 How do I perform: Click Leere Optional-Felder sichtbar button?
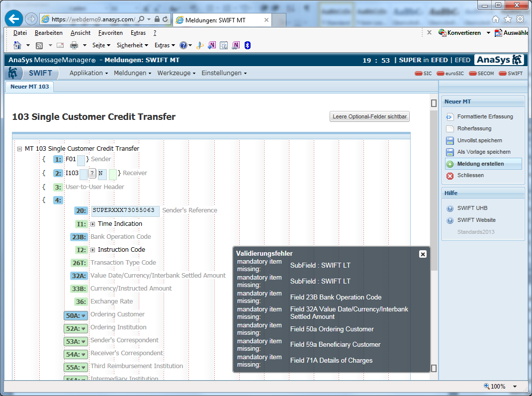tap(369, 117)
